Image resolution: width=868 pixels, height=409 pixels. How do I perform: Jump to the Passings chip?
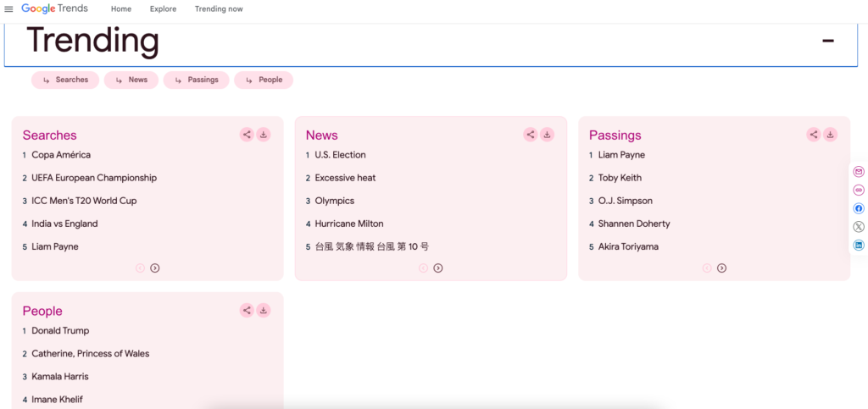point(196,80)
